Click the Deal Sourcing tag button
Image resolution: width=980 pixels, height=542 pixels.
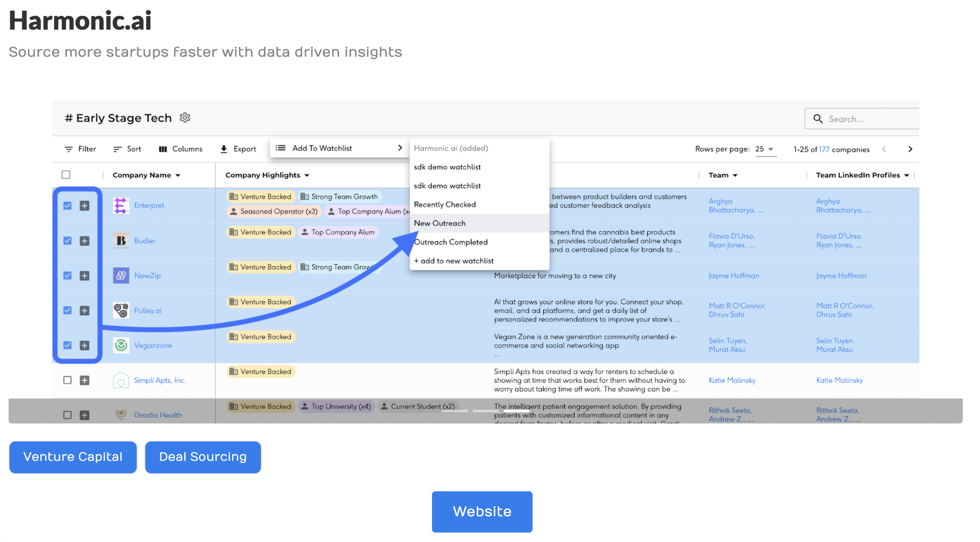(x=203, y=457)
